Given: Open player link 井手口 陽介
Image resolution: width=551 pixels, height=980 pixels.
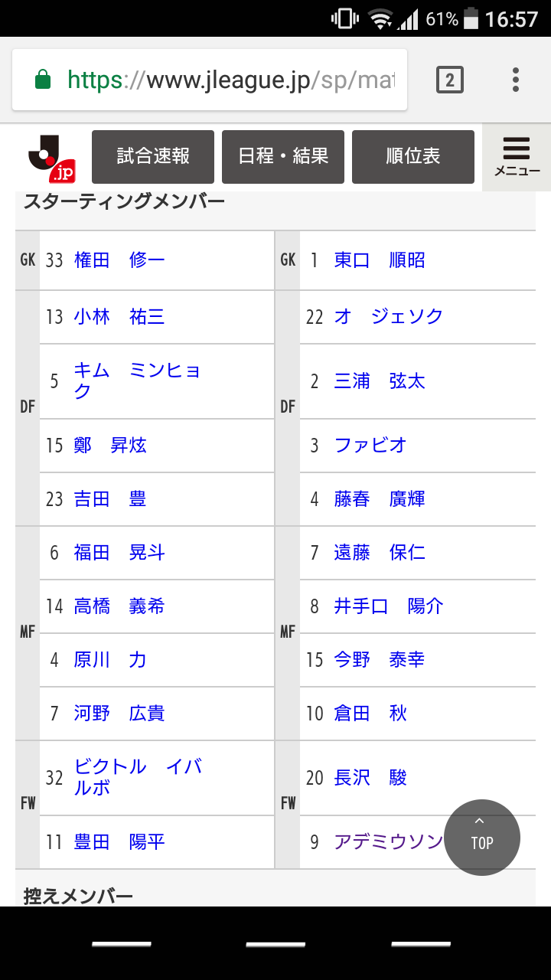Looking at the screenshot, I should point(389,606).
